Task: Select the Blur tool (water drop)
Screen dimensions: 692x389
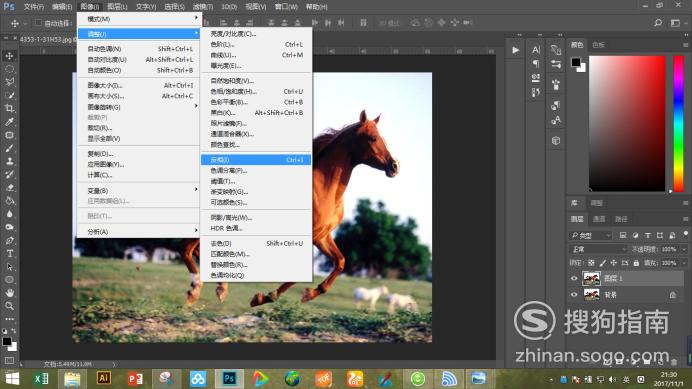Action: (9, 214)
